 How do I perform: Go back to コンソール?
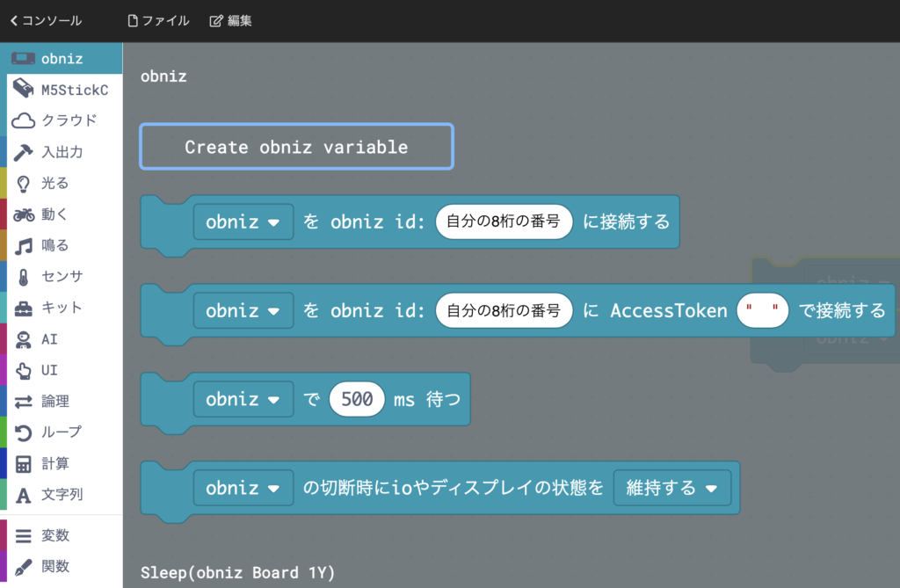pyautogui.click(x=46, y=21)
